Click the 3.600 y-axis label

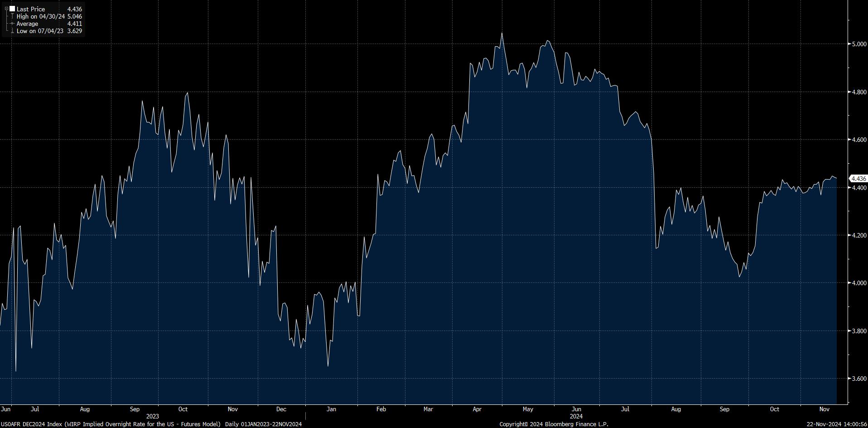[859, 379]
